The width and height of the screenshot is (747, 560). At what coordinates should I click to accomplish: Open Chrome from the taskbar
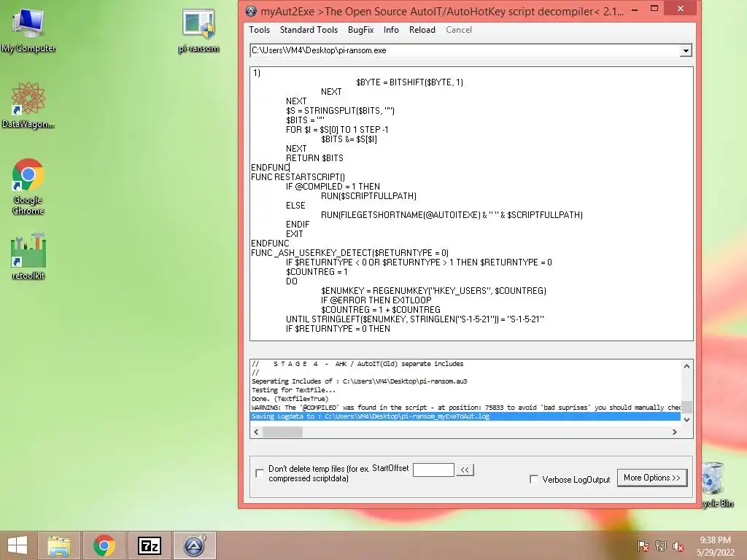[x=104, y=545]
